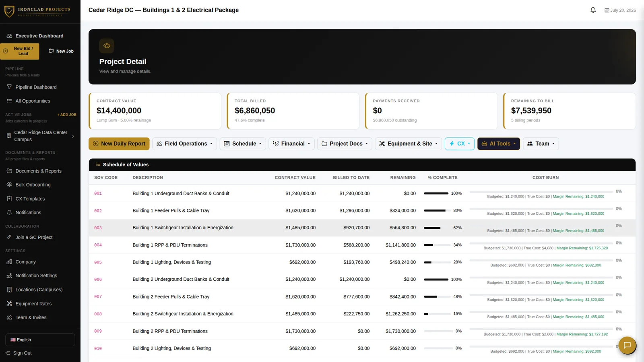Click the progress bar for SOV 002 at 80%
Image resolution: width=644 pixels, height=362 pixels.
(x=438, y=210)
